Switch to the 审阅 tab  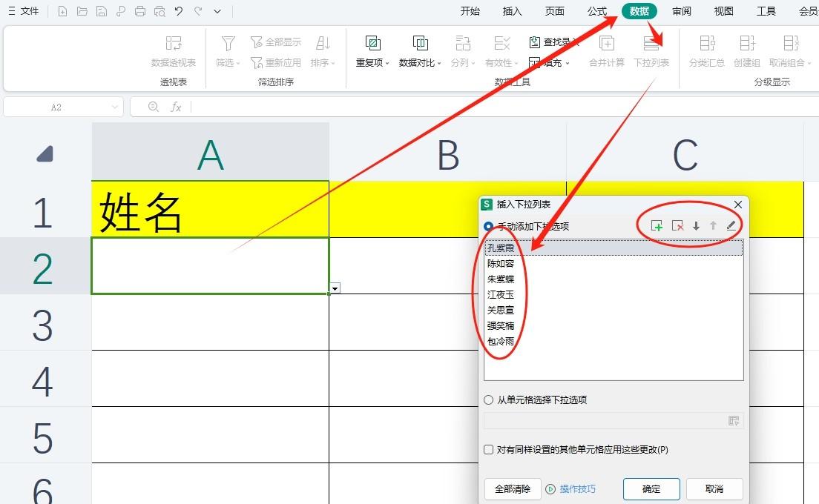coord(681,11)
